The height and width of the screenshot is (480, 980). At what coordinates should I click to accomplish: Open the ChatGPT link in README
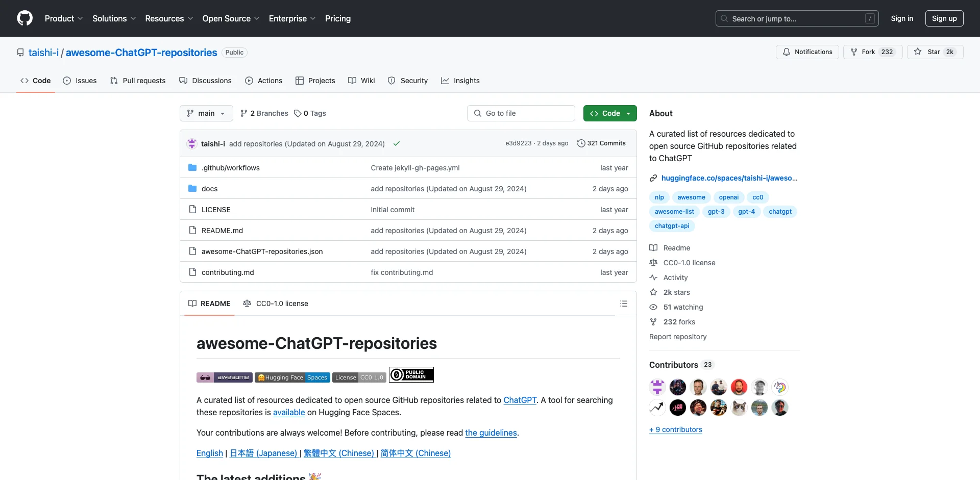520,400
